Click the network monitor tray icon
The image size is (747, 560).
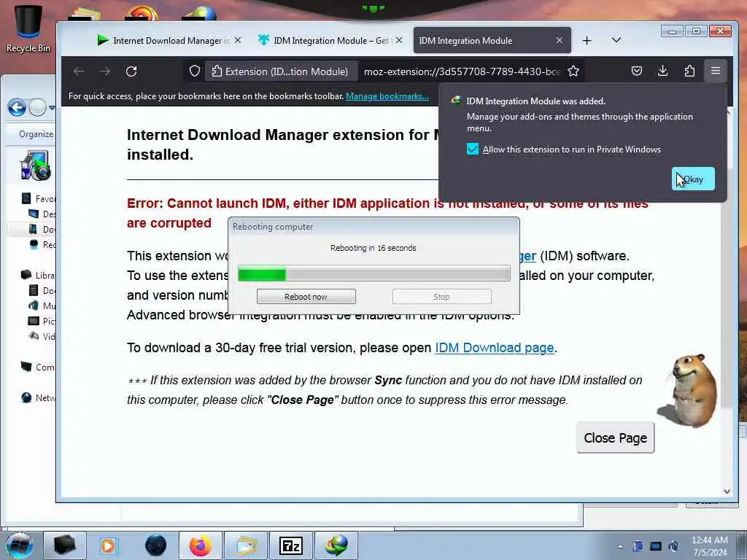click(x=656, y=546)
